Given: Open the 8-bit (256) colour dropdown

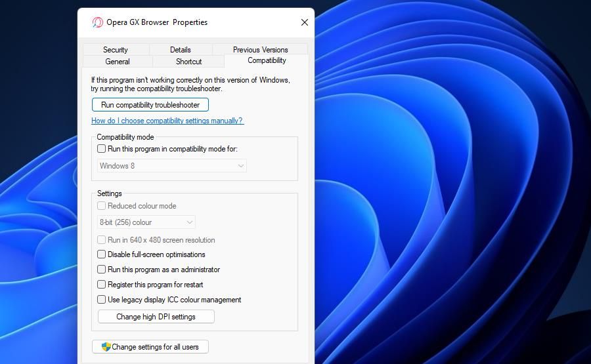Looking at the screenshot, I should 146,222.
